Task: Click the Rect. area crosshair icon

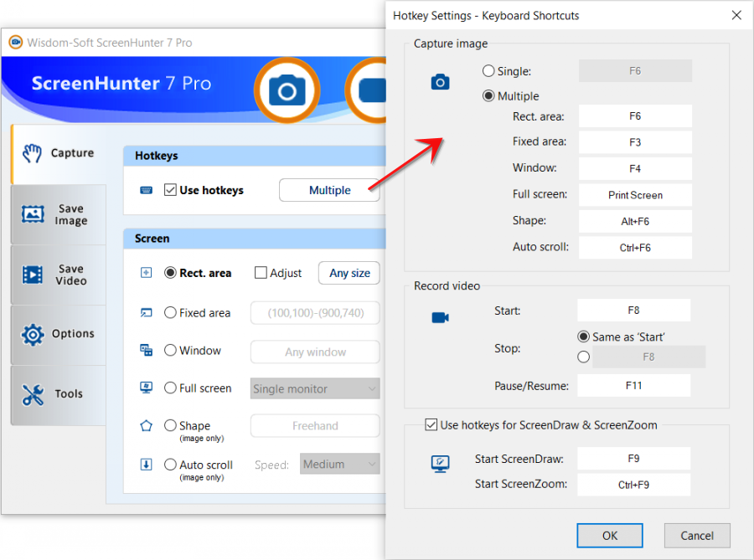Action: (x=146, y=273)
